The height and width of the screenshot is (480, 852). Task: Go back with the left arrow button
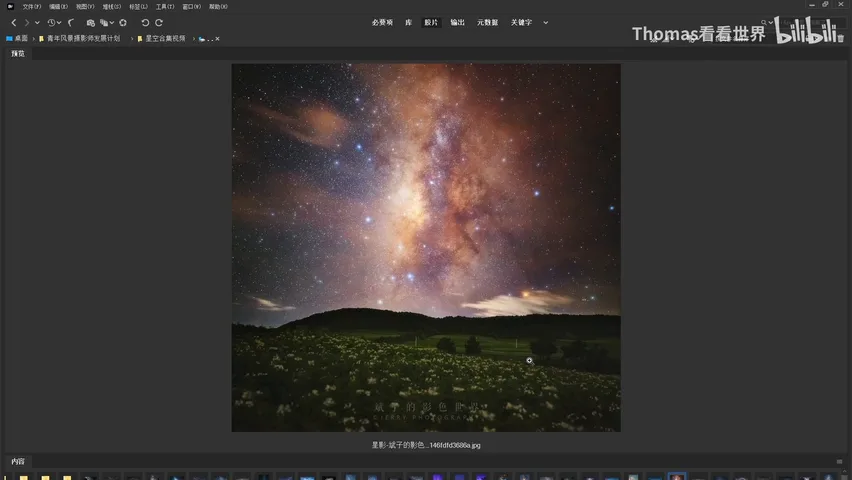(x=14, y=23)
